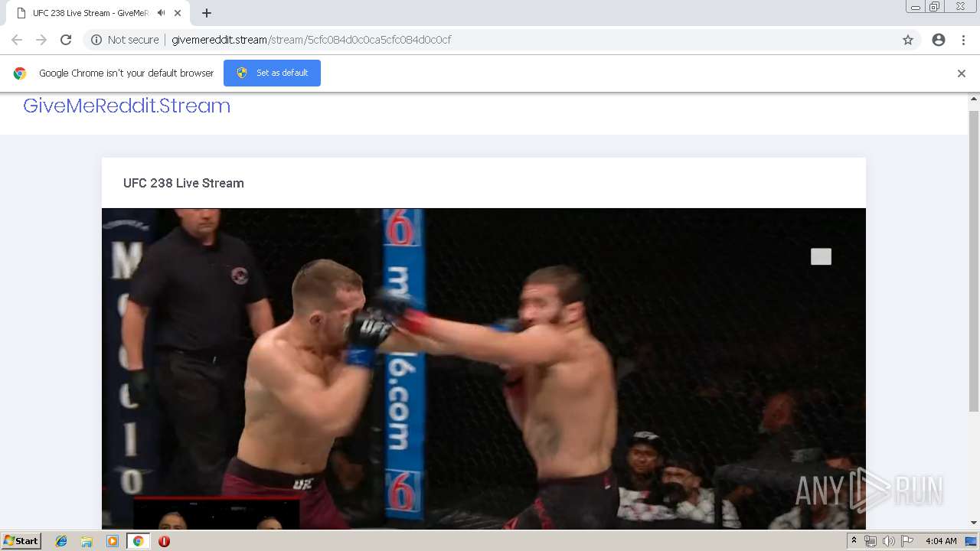Click the page scrollbar up arrow
980x551 pixels.
974,99
